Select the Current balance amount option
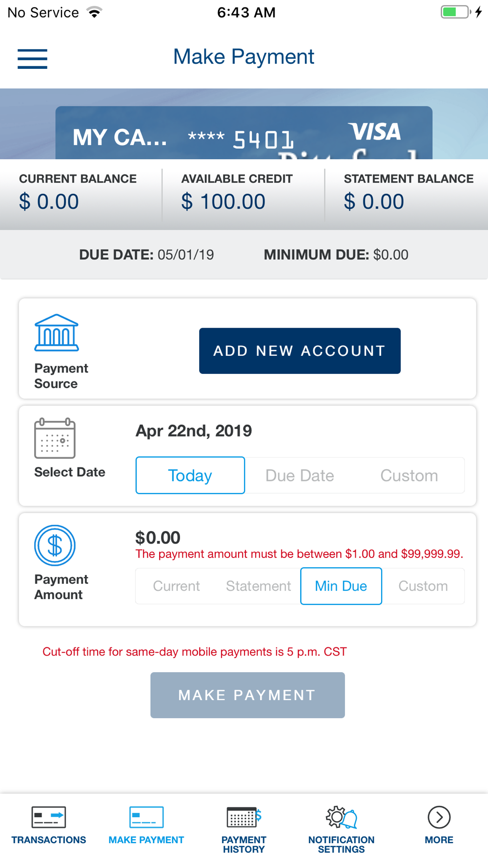488x868 pixels. [x=177, y=586]
